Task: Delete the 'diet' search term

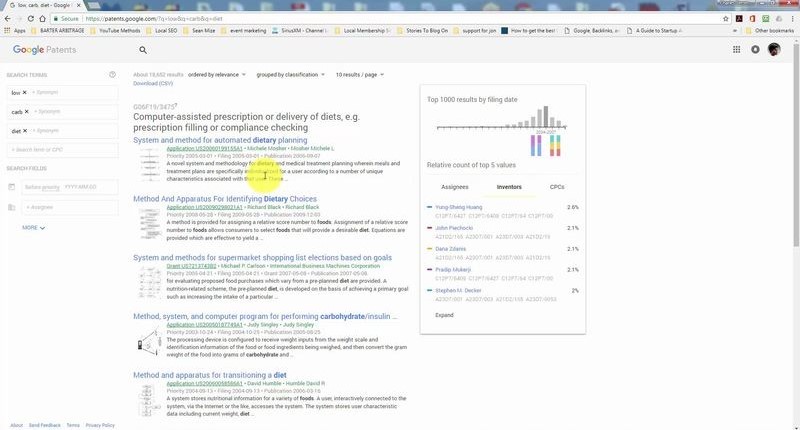Action: point(26,131)
